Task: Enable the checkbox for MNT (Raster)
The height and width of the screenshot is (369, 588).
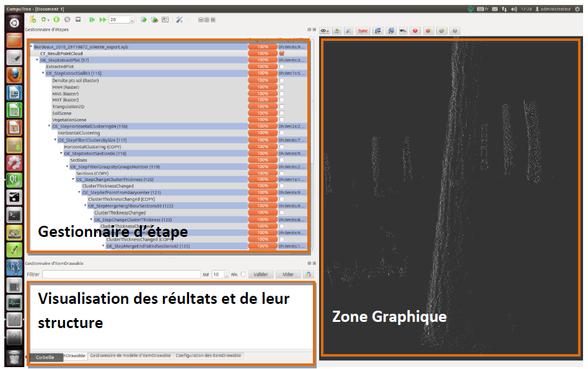Action: [x=282, y=100]
